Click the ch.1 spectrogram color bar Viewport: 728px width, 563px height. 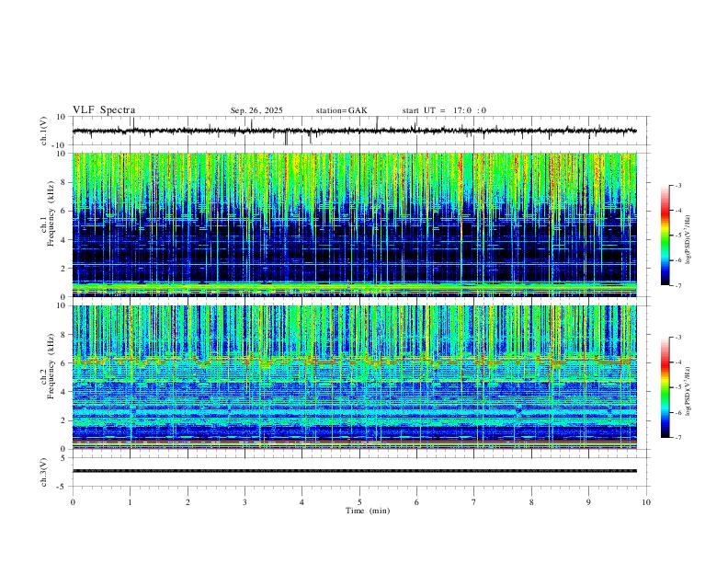coord(665,236)
